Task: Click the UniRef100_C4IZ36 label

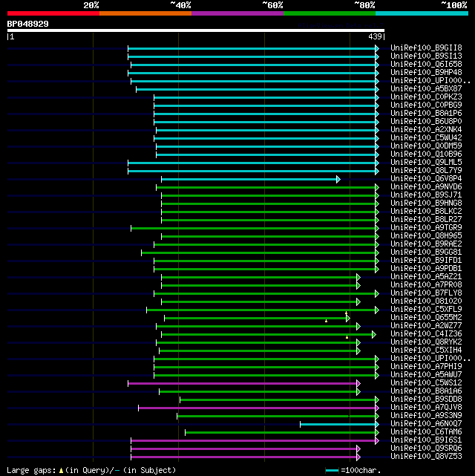Action: point(426,334)
